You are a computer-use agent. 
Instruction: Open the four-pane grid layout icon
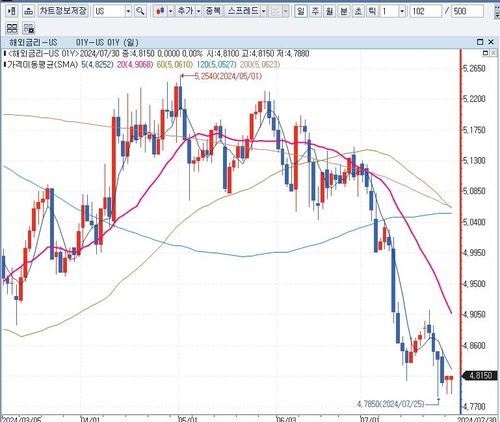12,28
